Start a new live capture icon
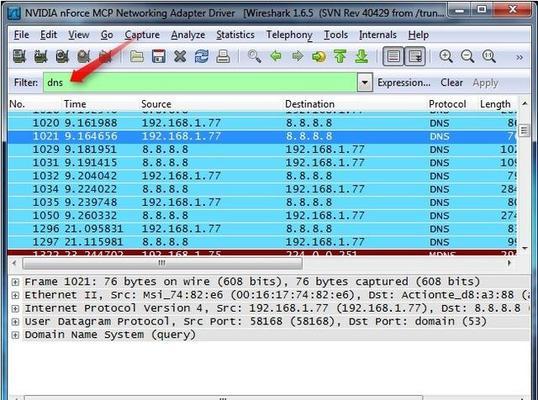 tap(62, 56)
